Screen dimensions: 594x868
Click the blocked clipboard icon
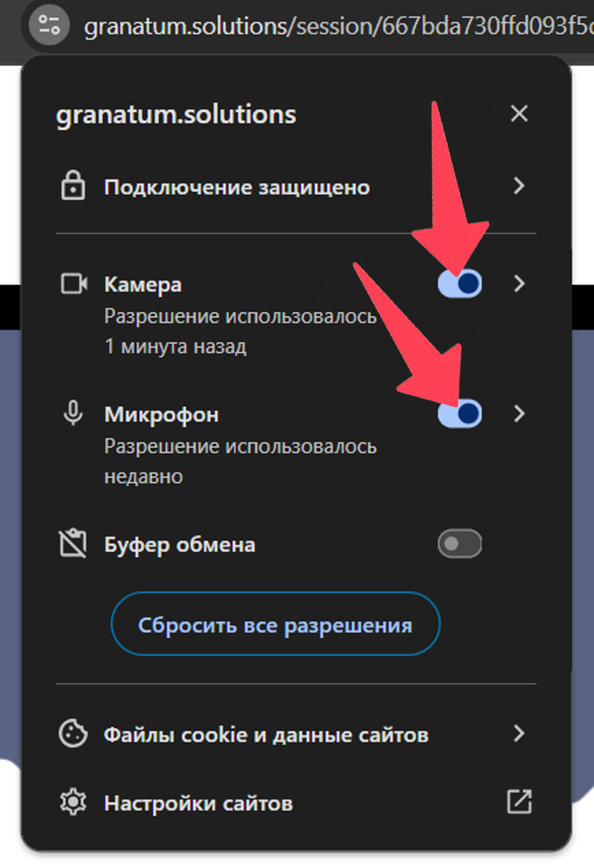pyautogui.click(x=73, y=543)
